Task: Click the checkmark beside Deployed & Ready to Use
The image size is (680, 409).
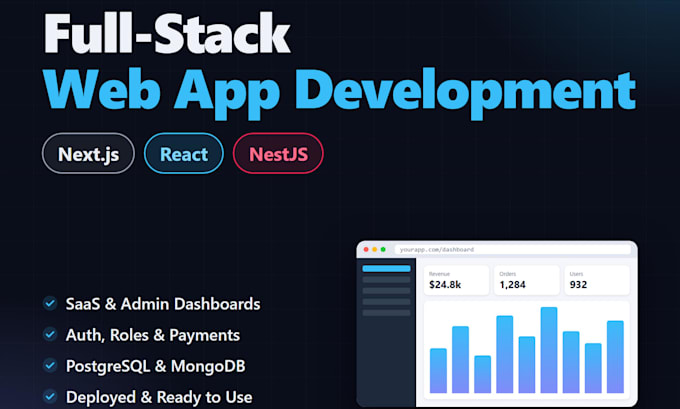Action: coord(50,396)
